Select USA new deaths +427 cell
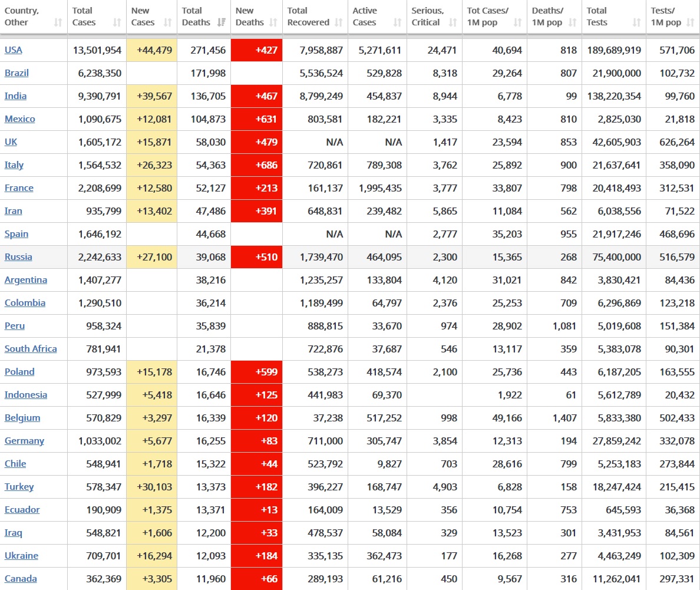 point(257,50)
